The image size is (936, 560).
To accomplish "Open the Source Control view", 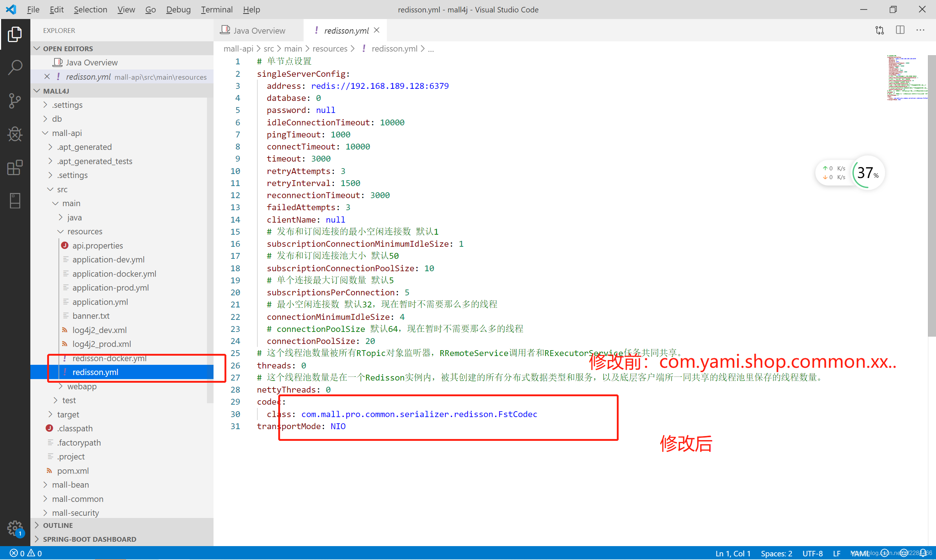I will click(x=15, y=101).
